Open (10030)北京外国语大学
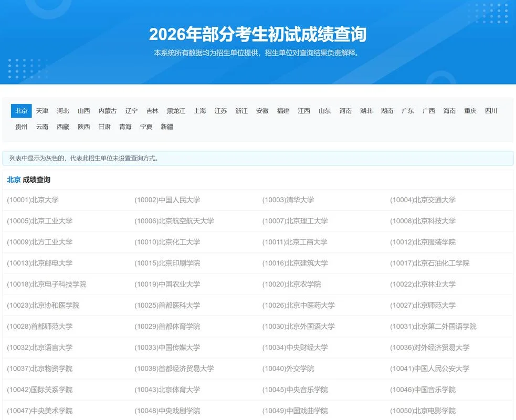This screenshot has height=420, width=516. [299, 326]
